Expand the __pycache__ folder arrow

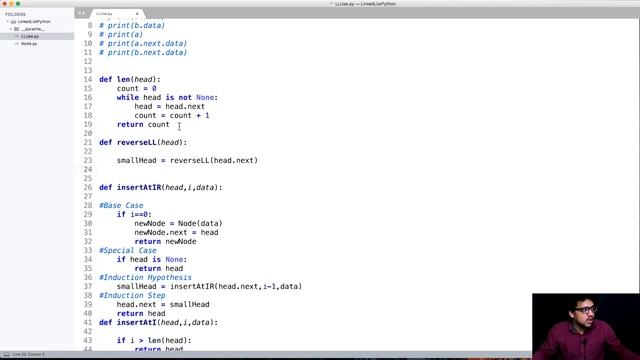(11, 29)
